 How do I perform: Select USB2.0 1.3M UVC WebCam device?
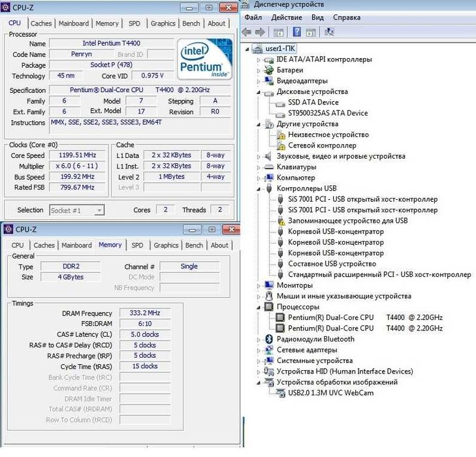coord(330,392)
